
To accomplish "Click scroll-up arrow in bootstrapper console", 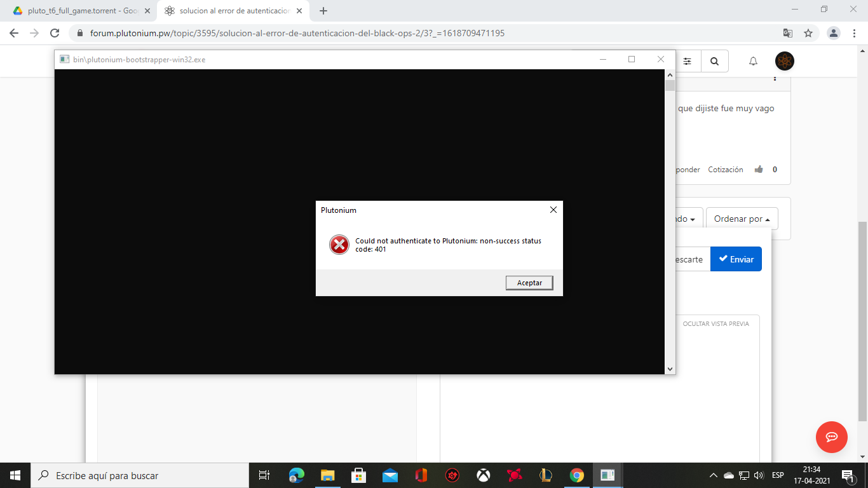I will (x=670, y=75).
